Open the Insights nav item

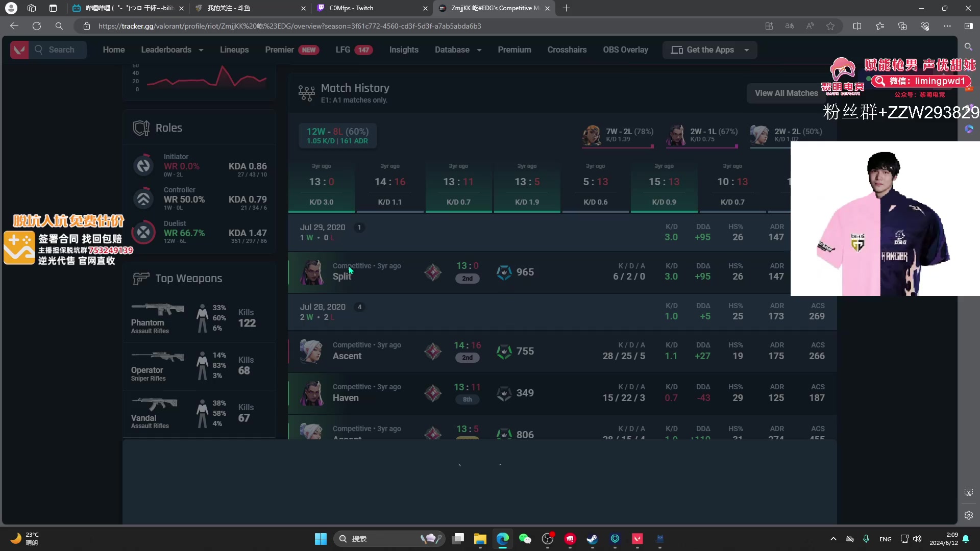click(x=404, y=49)
